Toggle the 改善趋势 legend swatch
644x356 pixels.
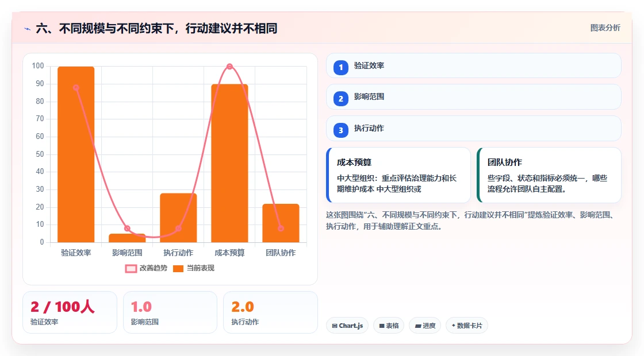tap(131, 269)
